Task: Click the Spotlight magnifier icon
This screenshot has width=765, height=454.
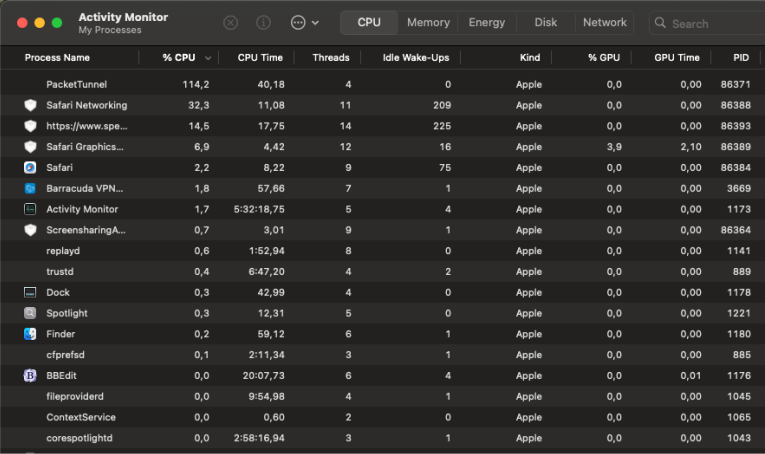Action: tap(30, 313)
